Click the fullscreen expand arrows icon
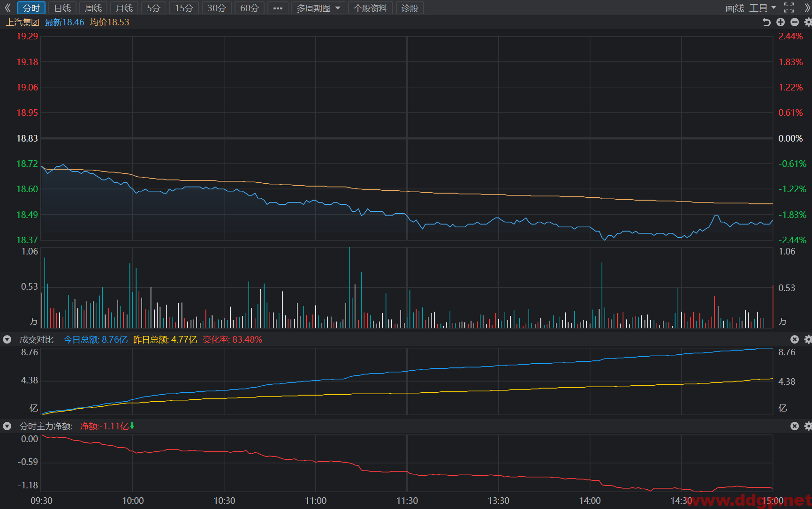812x509 pixels. point(789,7)
